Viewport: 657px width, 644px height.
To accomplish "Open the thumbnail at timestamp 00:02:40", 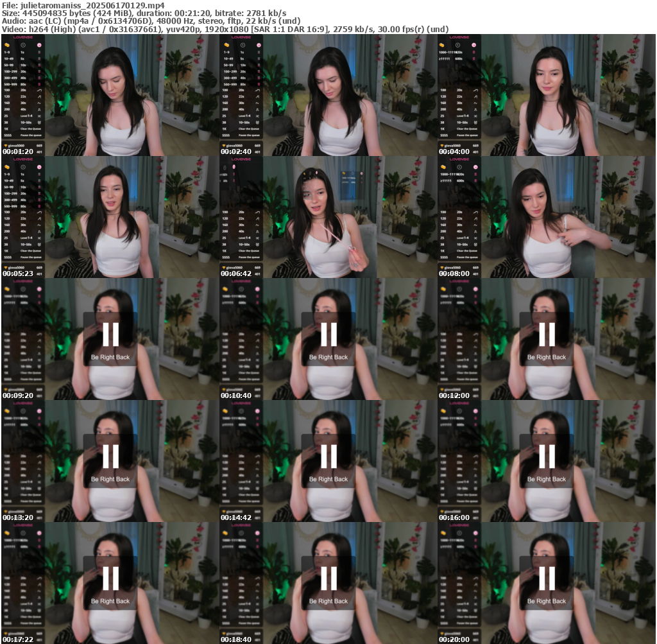I will (328, 95).
